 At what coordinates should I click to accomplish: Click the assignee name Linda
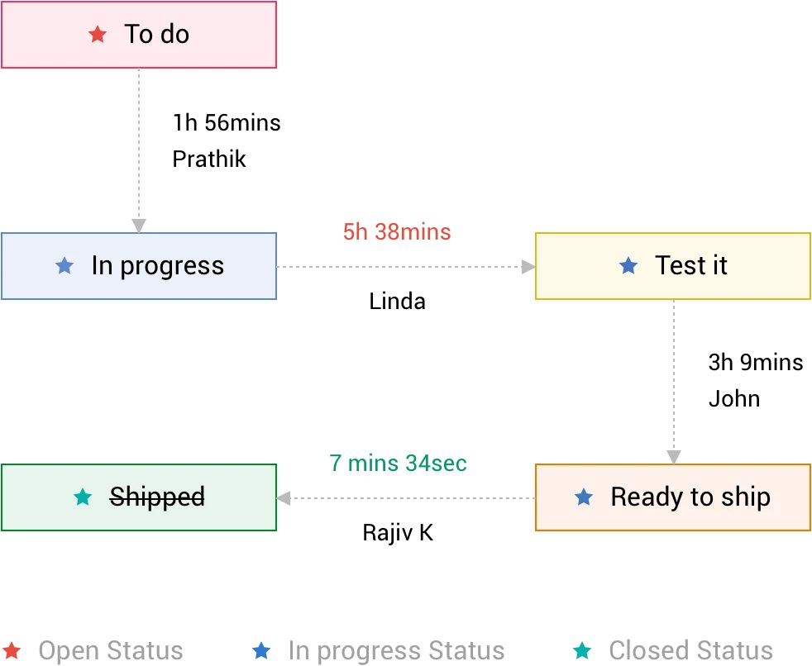pyautogui.click(x=397, y=302)
